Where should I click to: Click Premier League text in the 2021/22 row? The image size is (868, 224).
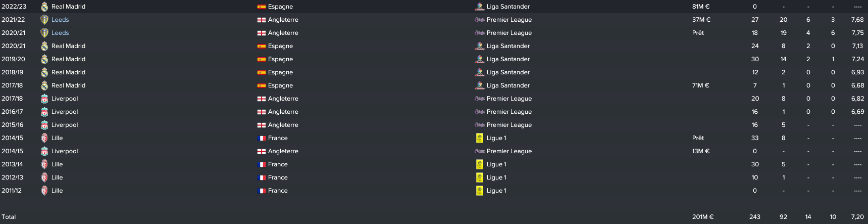click(509, 20)
